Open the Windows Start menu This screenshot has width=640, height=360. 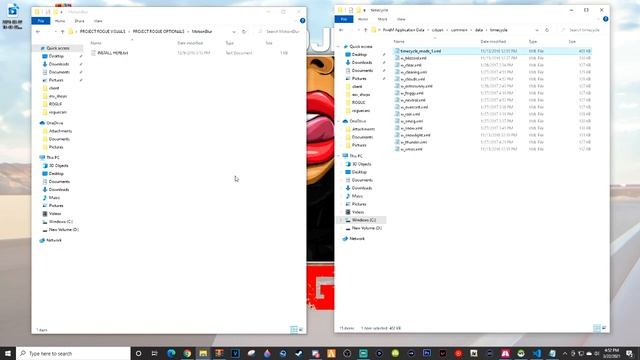coord(8,353)
